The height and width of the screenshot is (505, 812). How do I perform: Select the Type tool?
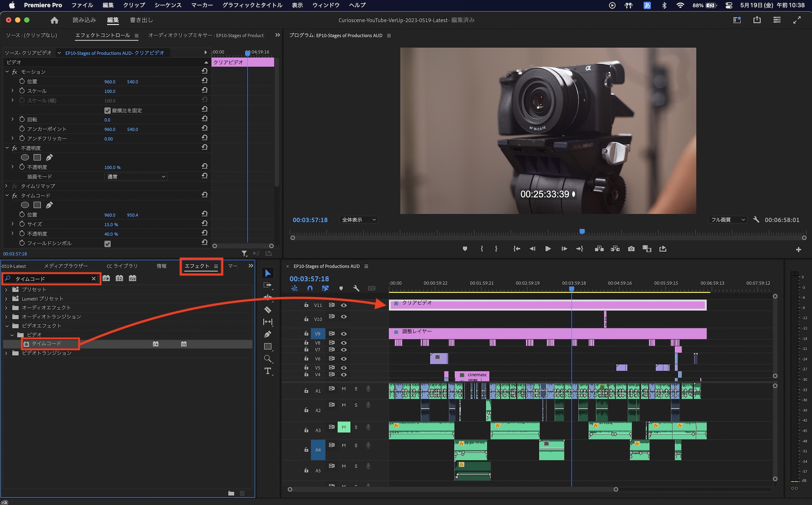[x=268, y=371]
